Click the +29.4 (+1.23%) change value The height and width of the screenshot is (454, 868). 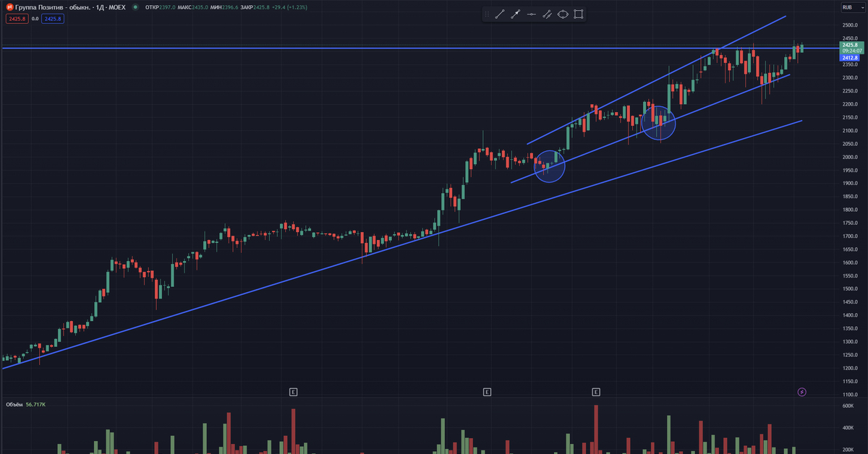290,7
